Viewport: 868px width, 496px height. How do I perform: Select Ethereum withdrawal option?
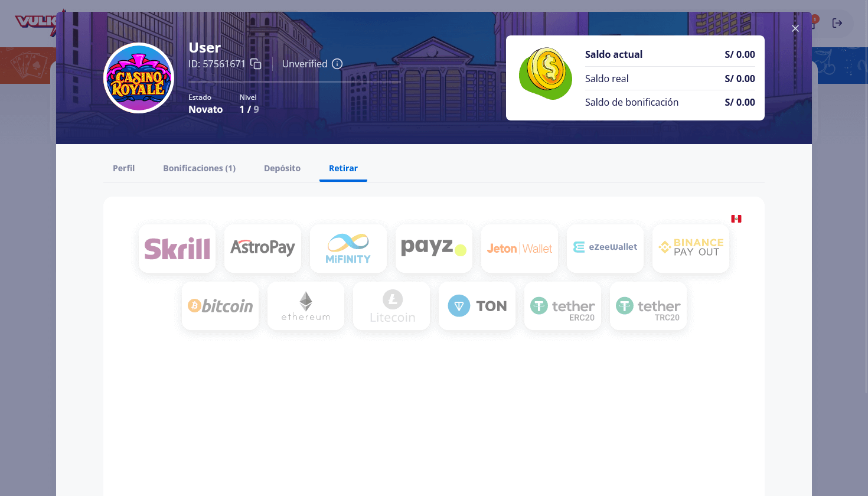pyautogui.click(x=306, y=306)
